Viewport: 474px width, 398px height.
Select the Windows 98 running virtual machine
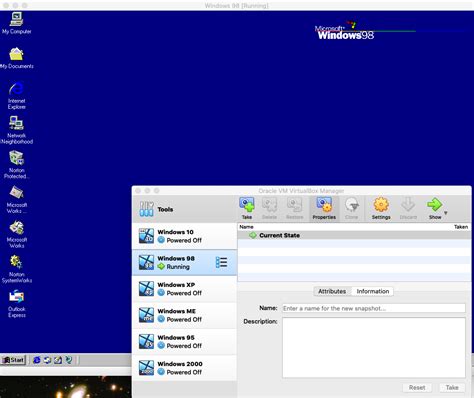tap(184, 262)
